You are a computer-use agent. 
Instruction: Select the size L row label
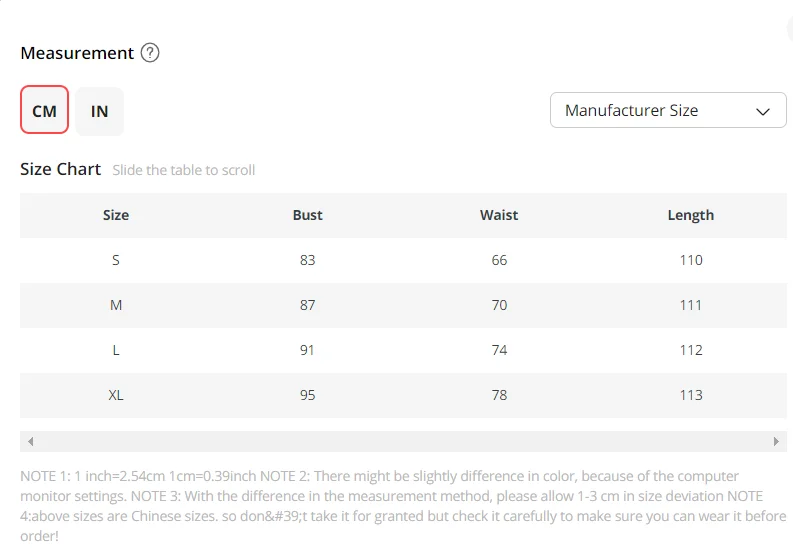[x=116, y=350]
